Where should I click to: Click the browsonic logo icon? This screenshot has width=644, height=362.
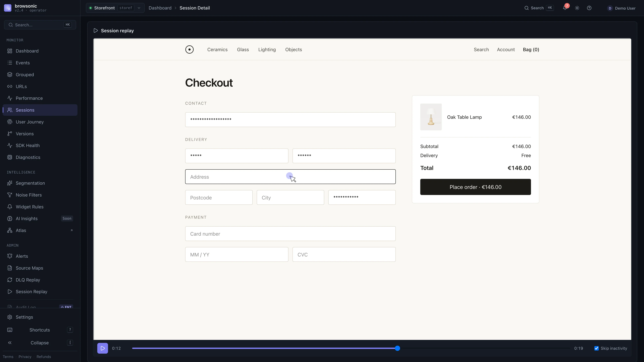pyautogui.click(x=8, y=8)
